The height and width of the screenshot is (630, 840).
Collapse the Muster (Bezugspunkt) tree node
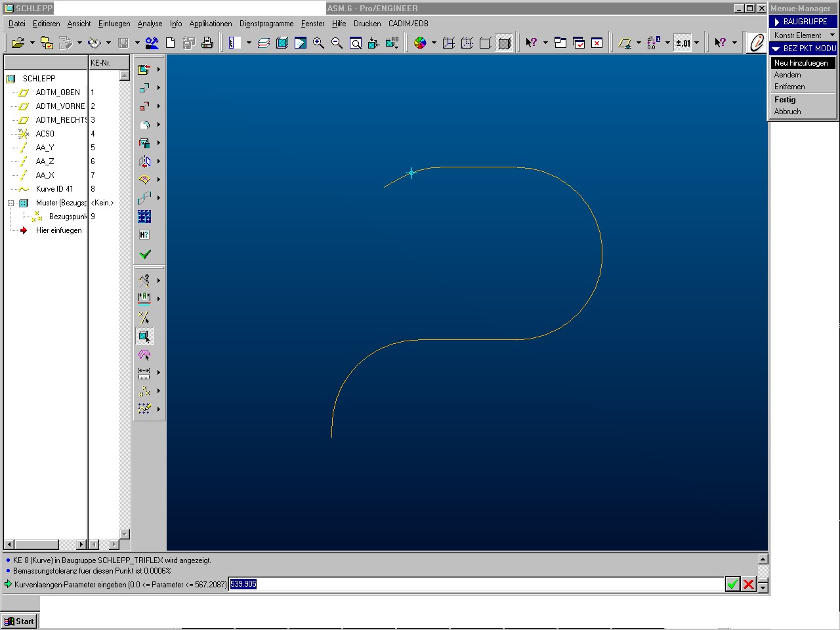[x=11, y=203]
